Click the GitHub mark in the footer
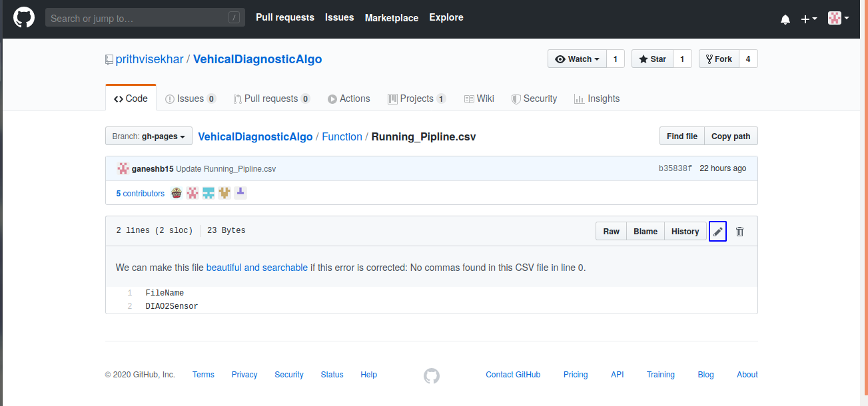Screen dimensions: 868x406 pyautogui.click(x=432, y=375)
